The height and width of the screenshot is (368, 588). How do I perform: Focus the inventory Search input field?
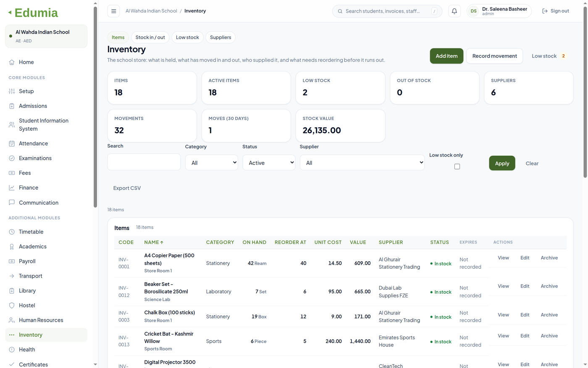(x=144, y=162)
